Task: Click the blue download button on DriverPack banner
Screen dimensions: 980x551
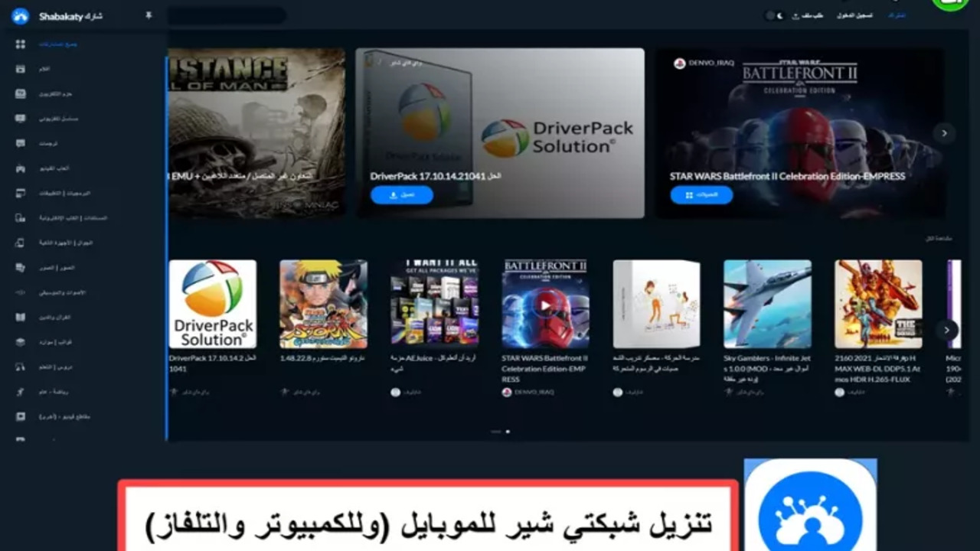Action: point(402,195)
